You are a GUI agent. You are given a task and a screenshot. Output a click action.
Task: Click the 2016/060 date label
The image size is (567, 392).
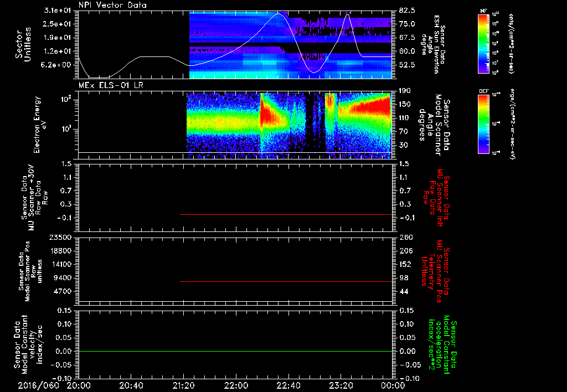point(38,385)
